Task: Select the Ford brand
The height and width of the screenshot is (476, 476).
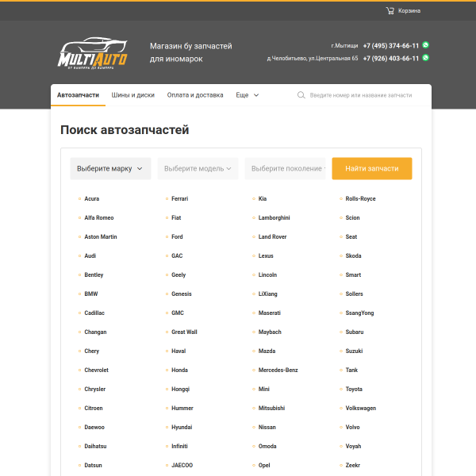Action: [177, 236]
